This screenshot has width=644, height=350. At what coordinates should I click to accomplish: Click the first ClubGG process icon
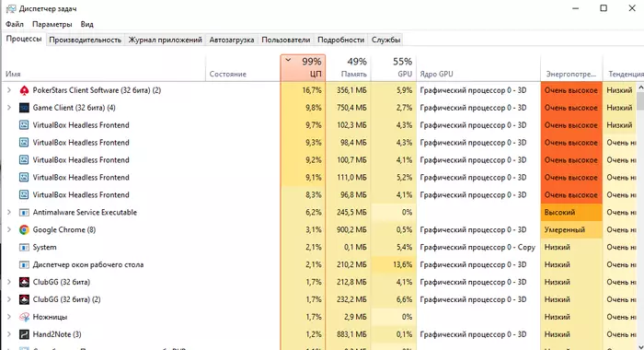pyautogui.click(x=24, y=282)
